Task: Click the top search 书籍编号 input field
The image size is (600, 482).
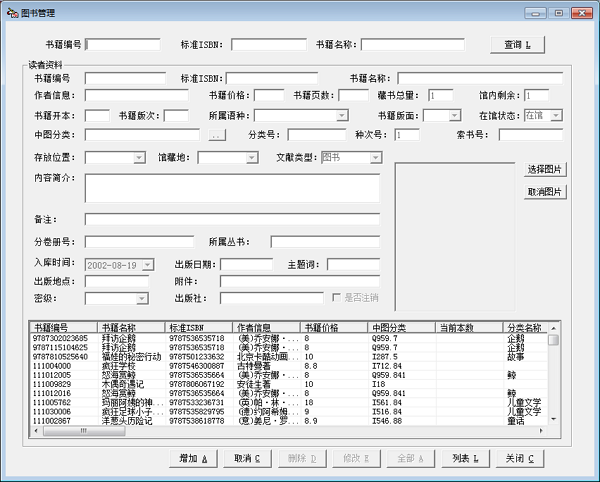Action: (x=123, y=45)
